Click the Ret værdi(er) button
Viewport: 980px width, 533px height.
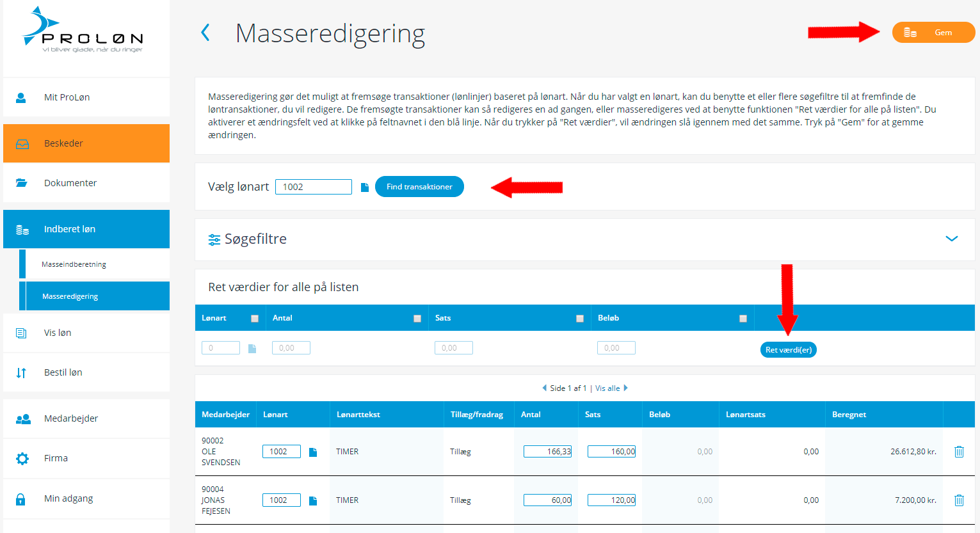pyautogui.click(x=788, y=350)
